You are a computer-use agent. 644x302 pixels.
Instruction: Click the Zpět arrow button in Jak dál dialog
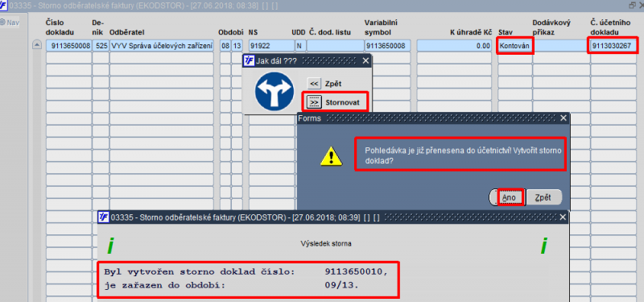coord(314,84)
